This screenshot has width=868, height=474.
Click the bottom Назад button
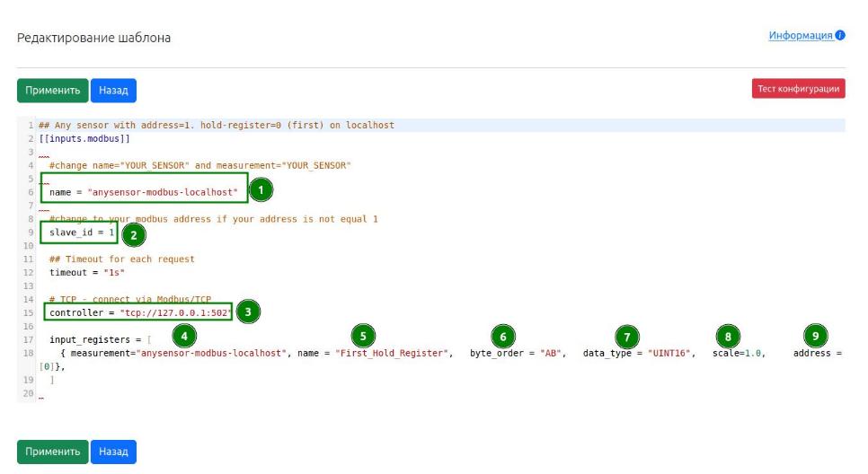pos(113,452)
